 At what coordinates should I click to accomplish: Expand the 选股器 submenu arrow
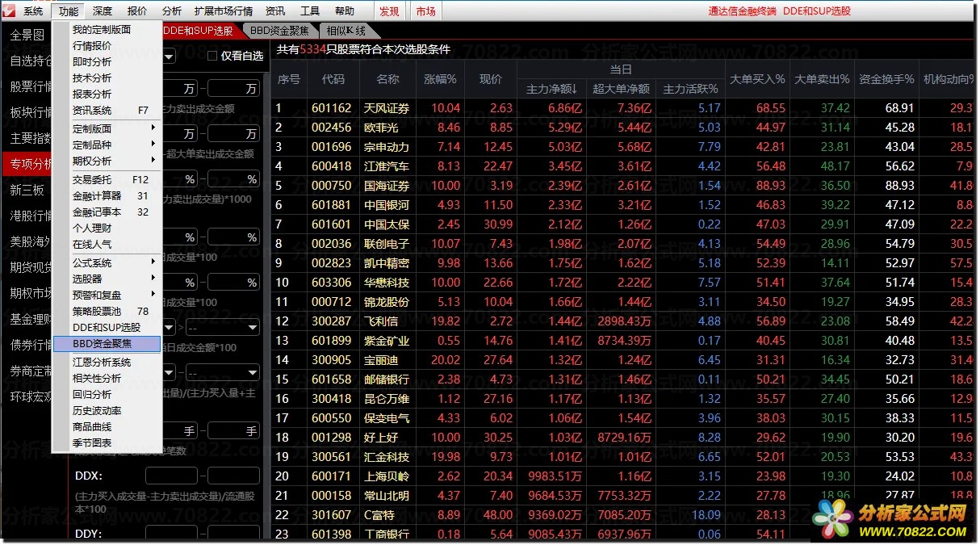(x=153, y=279)
